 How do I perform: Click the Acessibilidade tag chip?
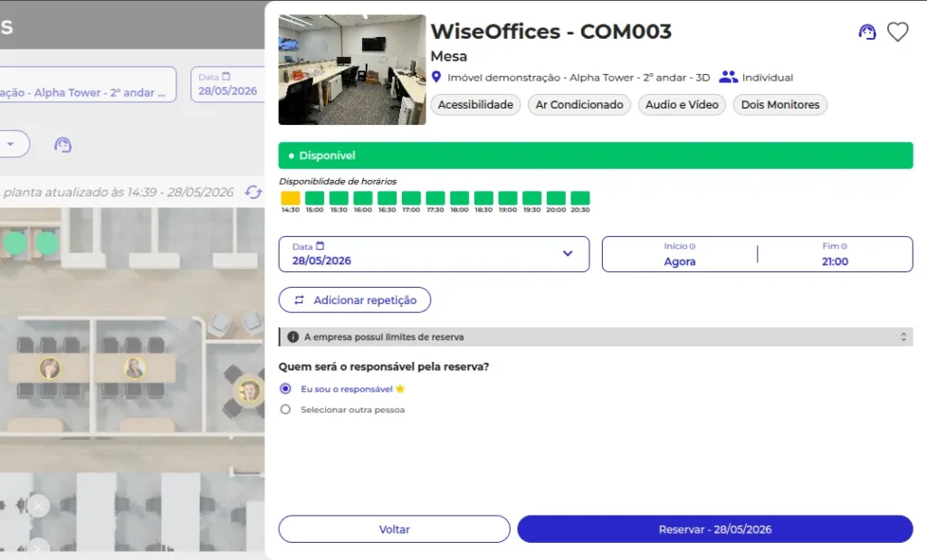coord(475,105)
